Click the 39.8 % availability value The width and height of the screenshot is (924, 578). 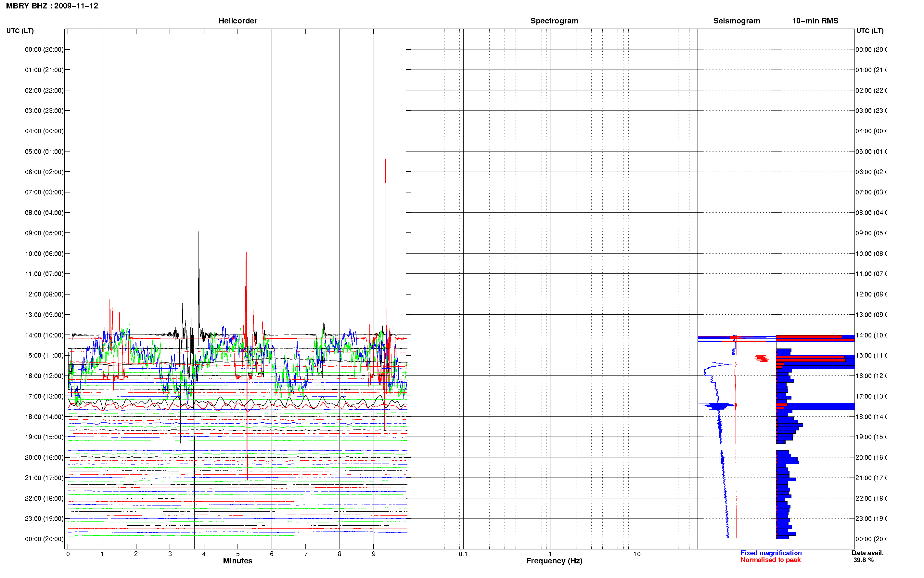click(x=863, y=560)
